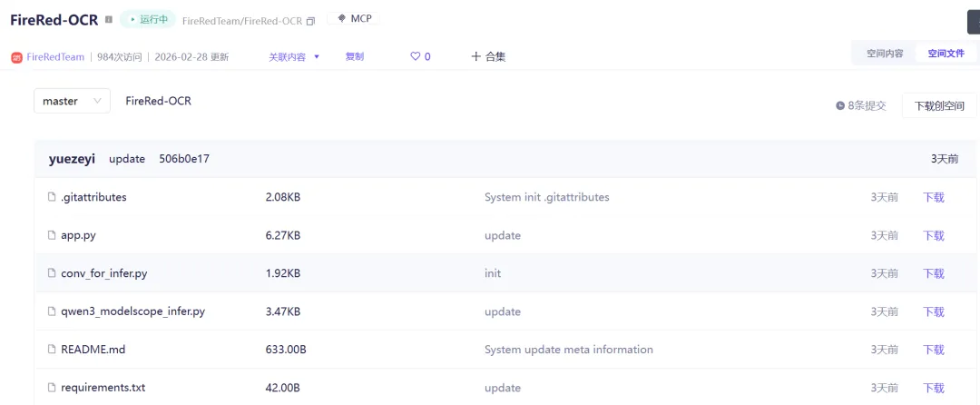
Task: Open conv_for_infer.py file
Action: 103,273
